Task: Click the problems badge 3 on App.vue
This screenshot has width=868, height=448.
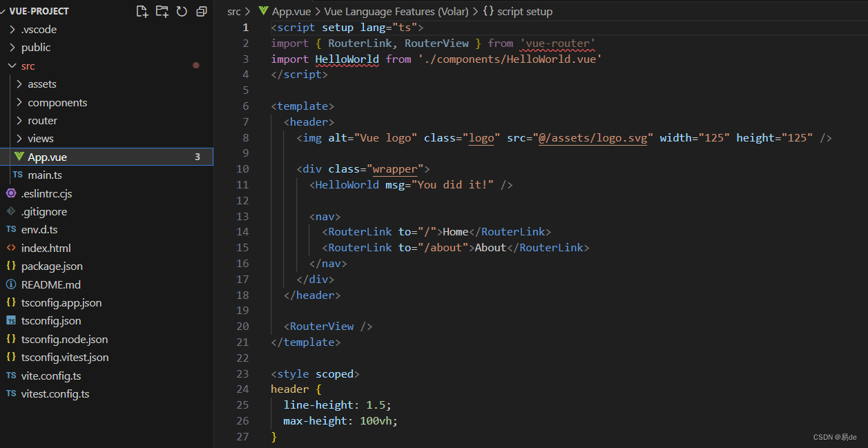Action: (197, 157)
